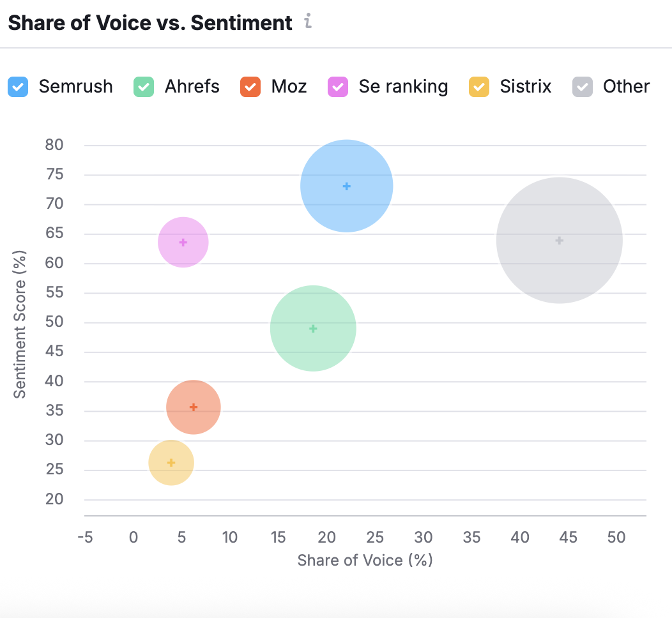Click the blue Semrush bubble

(347, 186)
